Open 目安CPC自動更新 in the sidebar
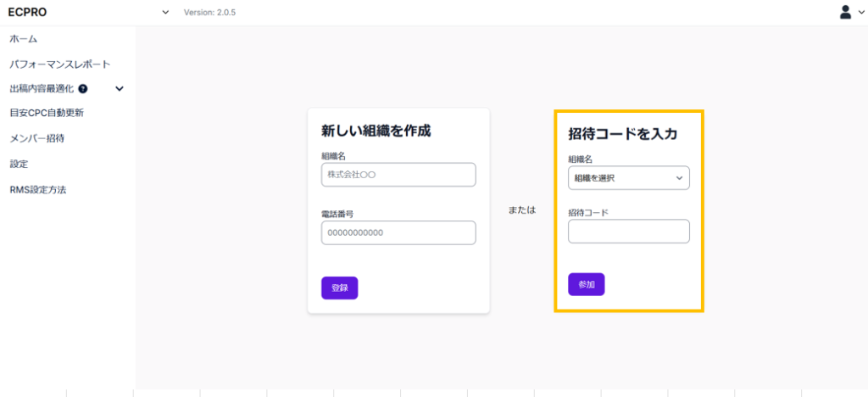 (47, 112)
